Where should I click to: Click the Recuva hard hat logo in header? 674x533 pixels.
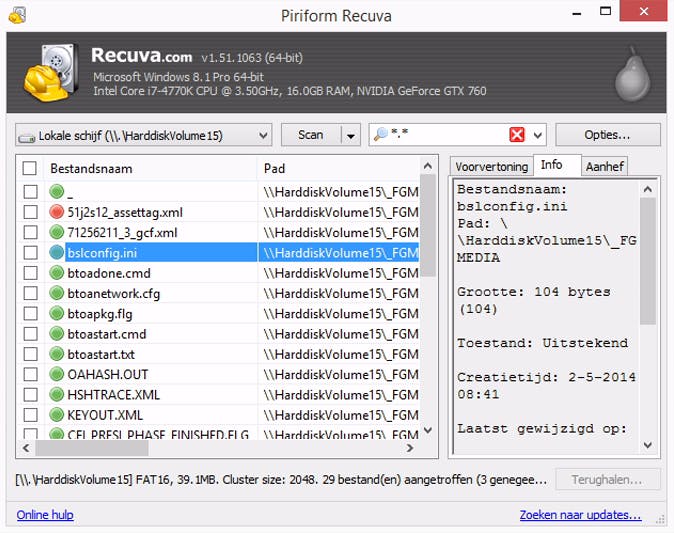point(51,73)
